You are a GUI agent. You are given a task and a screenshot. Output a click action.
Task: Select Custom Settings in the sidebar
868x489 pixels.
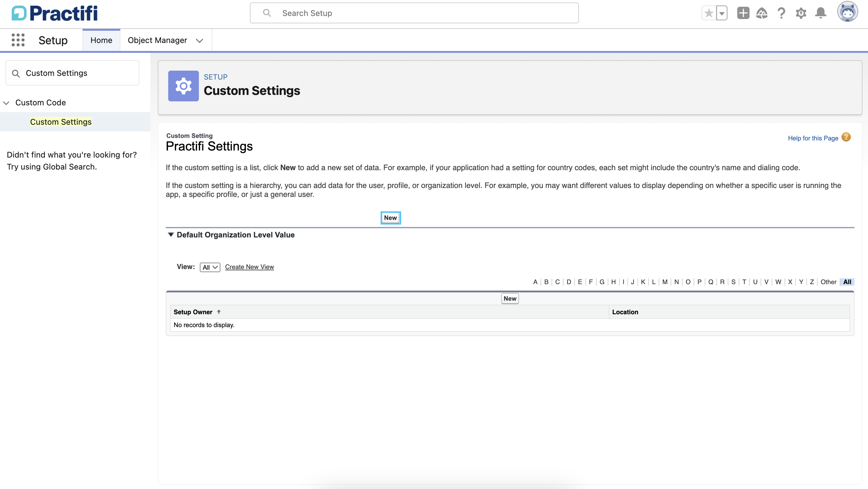(61, 122)
